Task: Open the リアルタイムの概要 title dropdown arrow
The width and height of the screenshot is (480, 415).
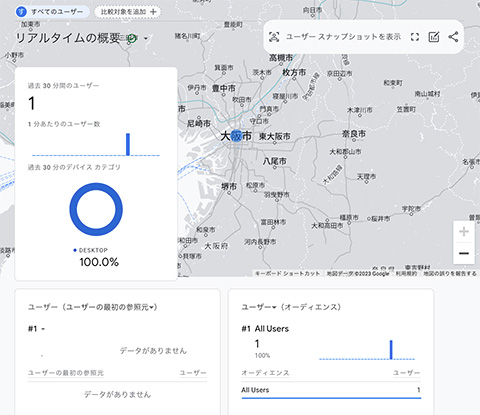Action: click(146, 39)
